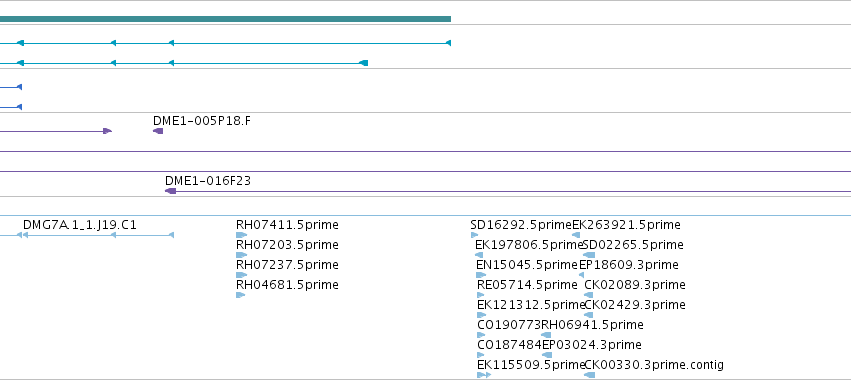Click the DME1-016F23 feature arrowhead
This screenshot has width=851, height=380.
click(x=170, y=191)
